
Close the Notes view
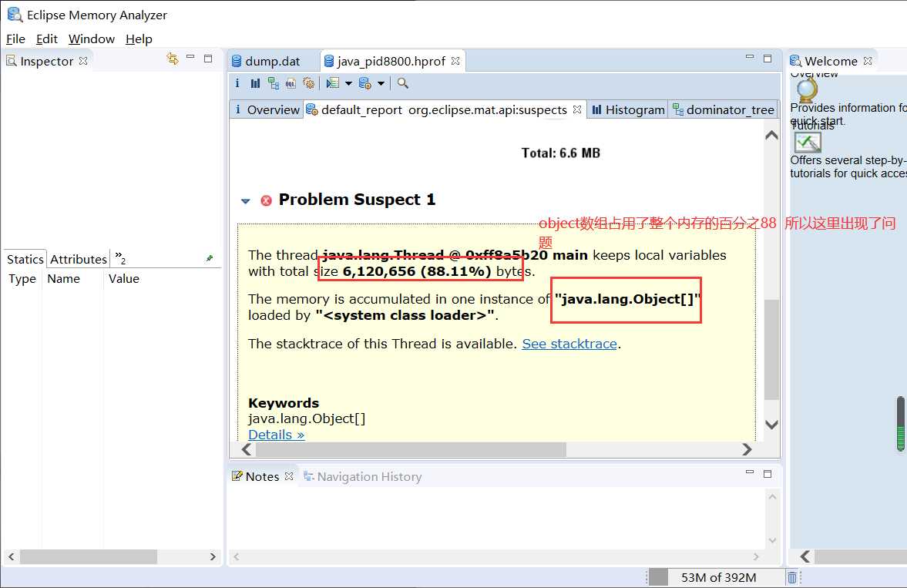(x=289, y=476)
